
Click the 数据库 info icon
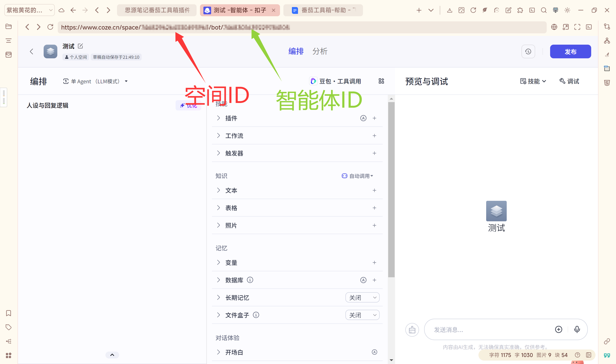point(250,280)
